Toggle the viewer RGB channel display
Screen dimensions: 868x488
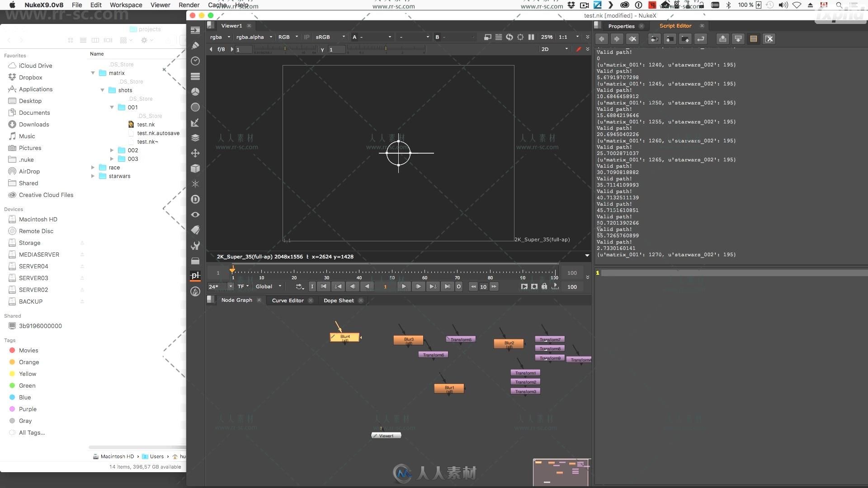[284, 36]
